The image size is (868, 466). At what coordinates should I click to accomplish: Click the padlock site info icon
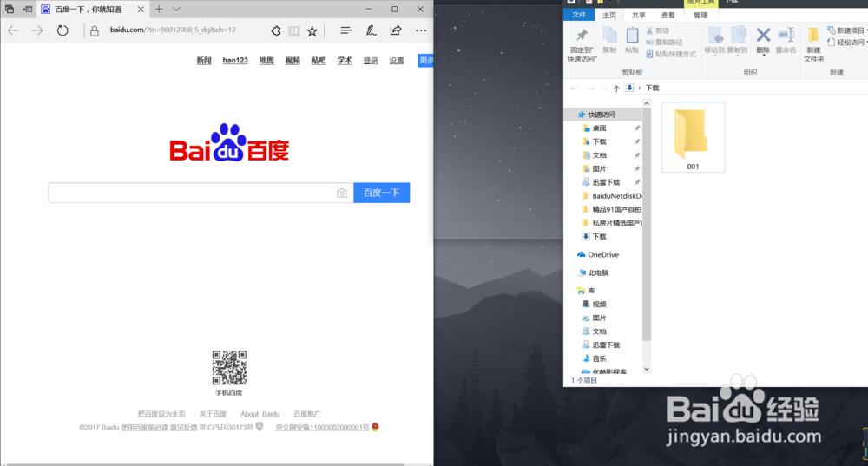(95, 31)
